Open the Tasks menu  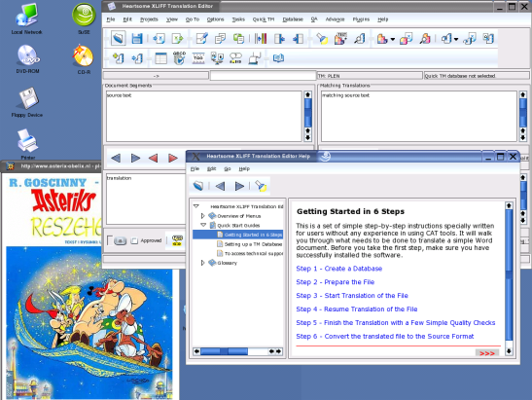pos(238,19)
